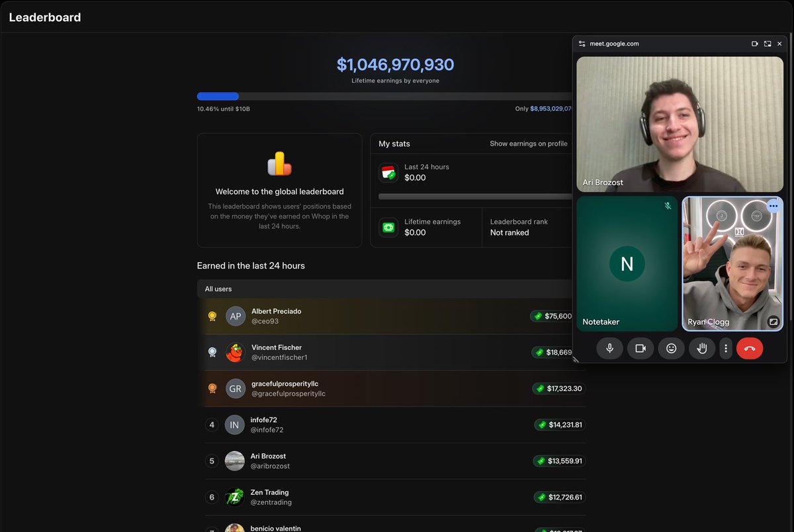This screenshot has height=532, width=794.
Task: Click the Not ranked leaderboard rank value
Action: [509, 233]
